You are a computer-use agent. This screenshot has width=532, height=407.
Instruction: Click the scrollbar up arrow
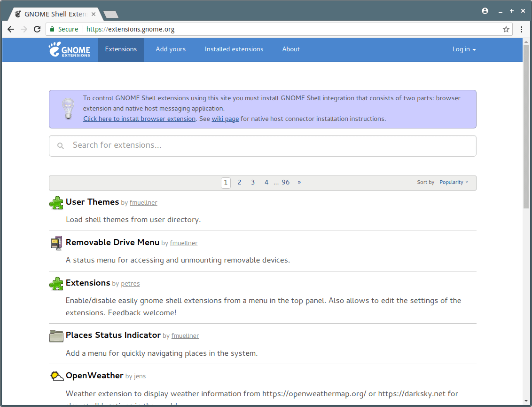526,41
